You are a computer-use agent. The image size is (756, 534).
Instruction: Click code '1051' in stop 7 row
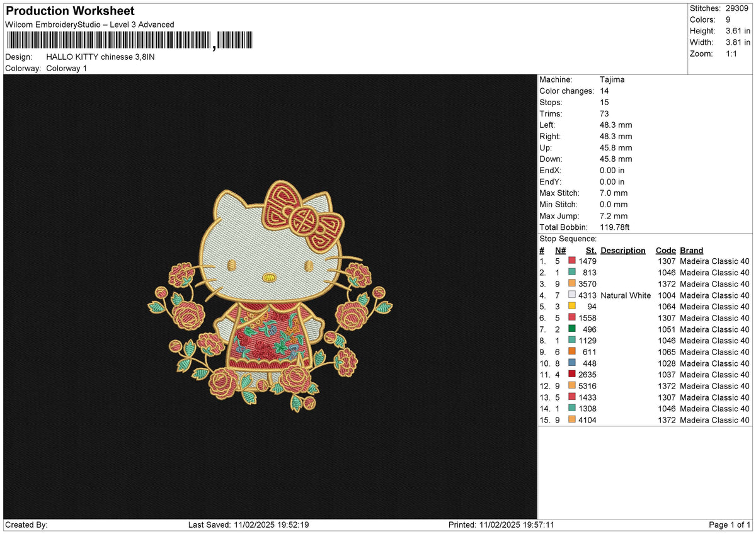click(667, 329)
